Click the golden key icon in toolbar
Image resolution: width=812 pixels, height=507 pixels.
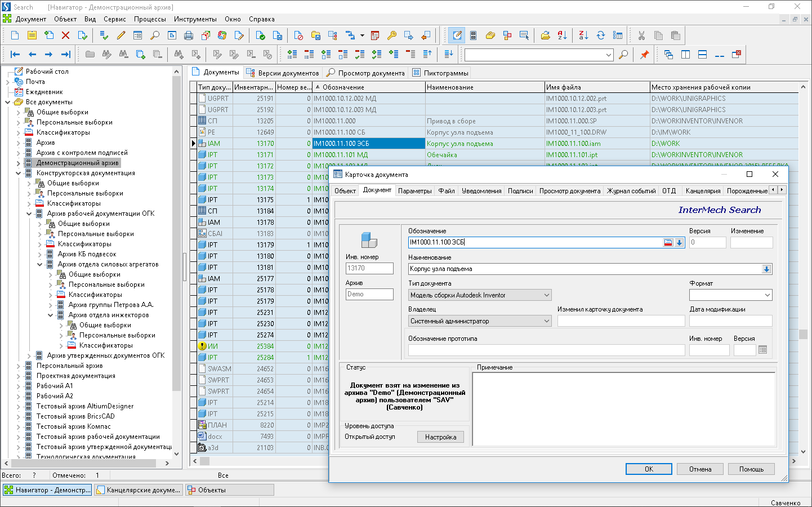tap(392, 35)
